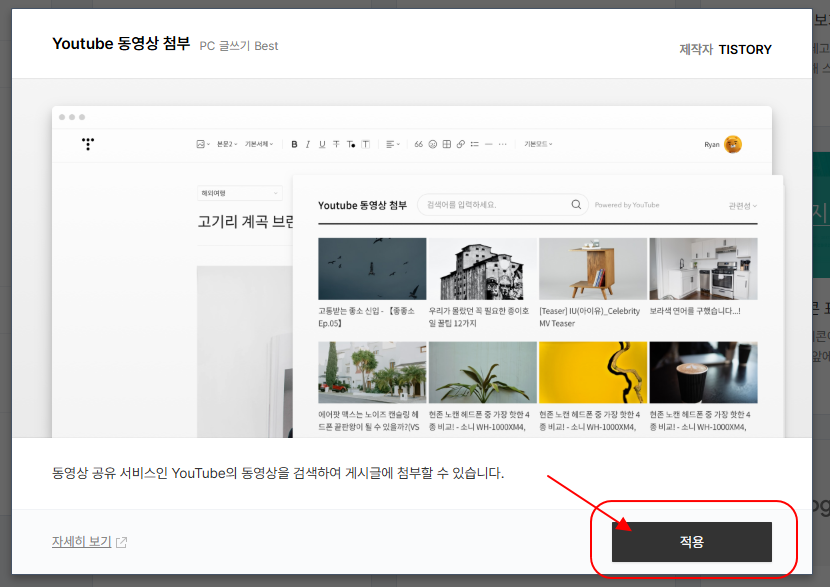Select the green plant leaves thumbnail
Image resolution: width=830 pixels, height=587 pixels.
(x=483, y=372)
